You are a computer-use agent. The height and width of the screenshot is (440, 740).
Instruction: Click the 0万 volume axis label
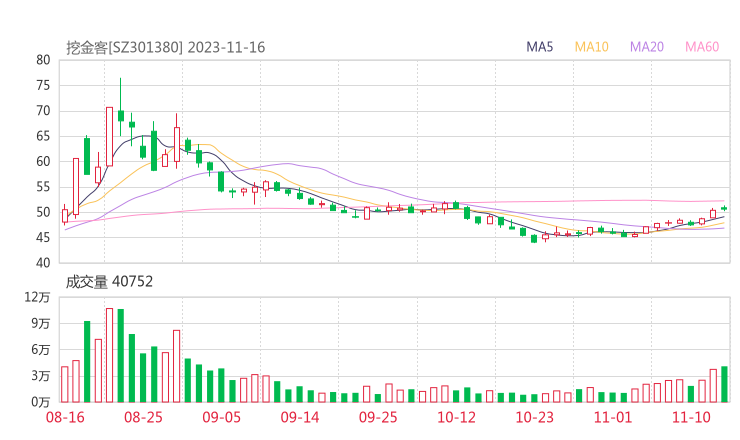41,402
